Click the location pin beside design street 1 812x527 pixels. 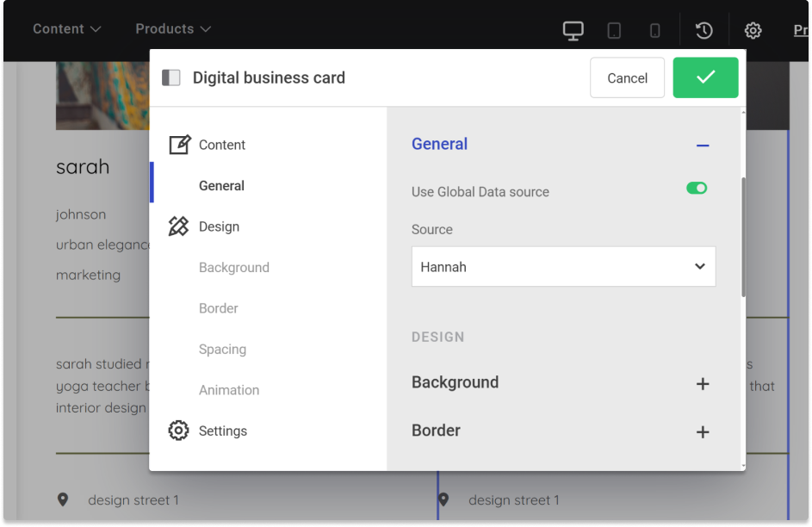pos(65,499)
